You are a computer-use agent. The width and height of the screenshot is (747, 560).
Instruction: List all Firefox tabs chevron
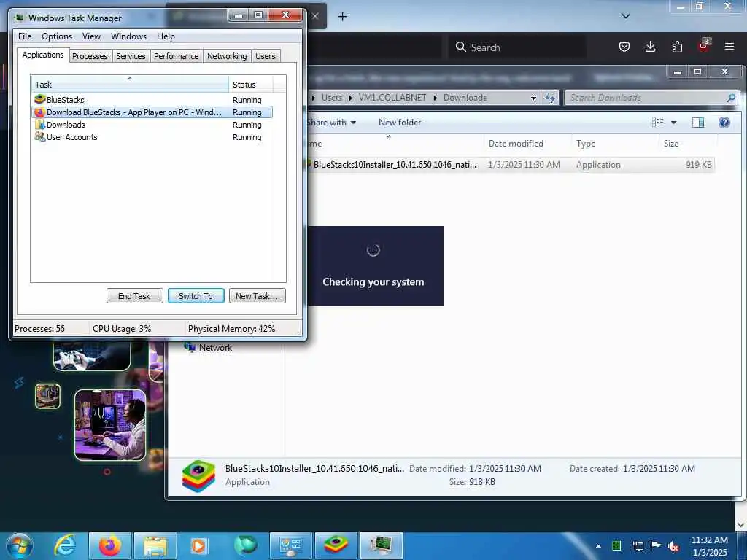tap(626, 16)
